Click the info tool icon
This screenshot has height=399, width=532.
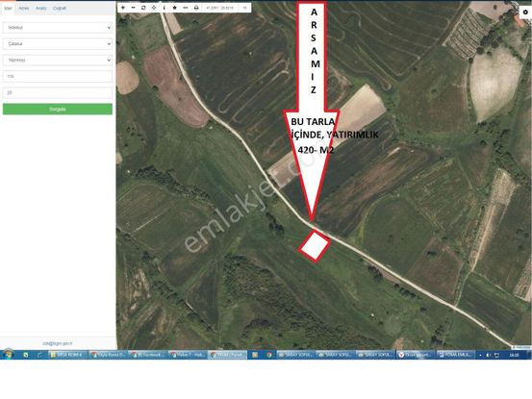[x=165, y=8]
